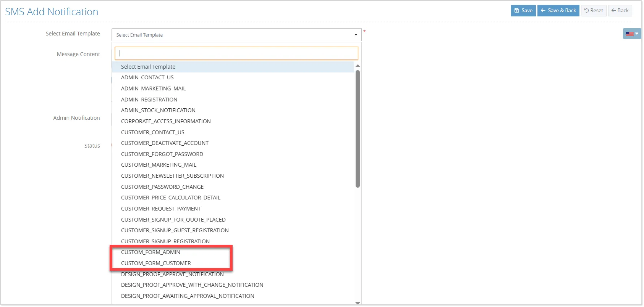Click the dropdown list scroll-down arrow
644x307 pixels.
pos(358,303)
